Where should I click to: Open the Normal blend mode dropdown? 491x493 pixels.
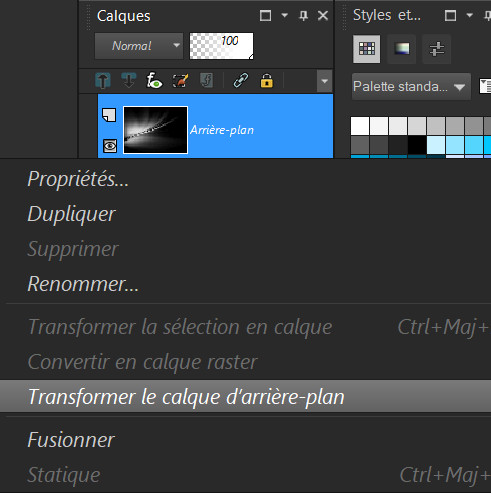point(139,46)
